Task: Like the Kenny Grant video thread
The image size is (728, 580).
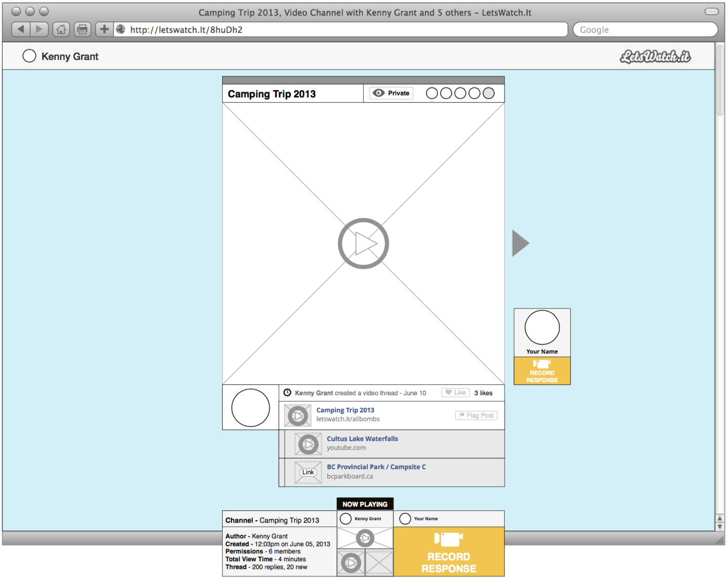Action: tap(455, 393)
